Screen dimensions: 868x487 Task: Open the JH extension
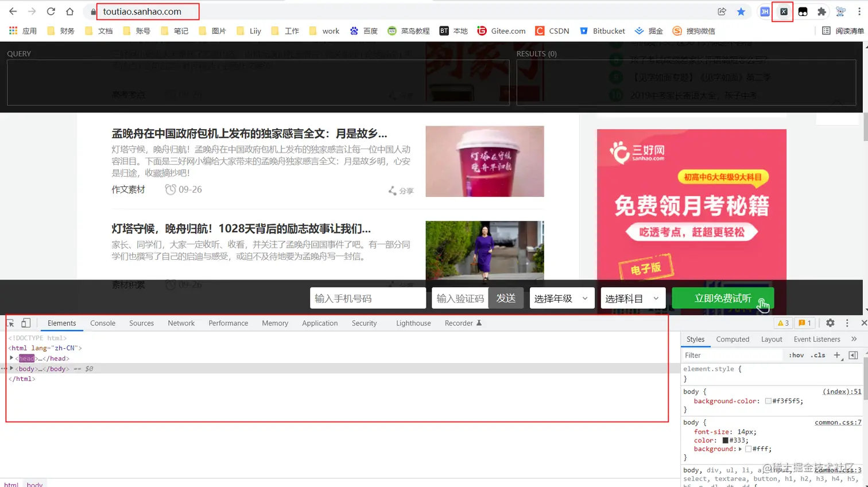point(765,11)
